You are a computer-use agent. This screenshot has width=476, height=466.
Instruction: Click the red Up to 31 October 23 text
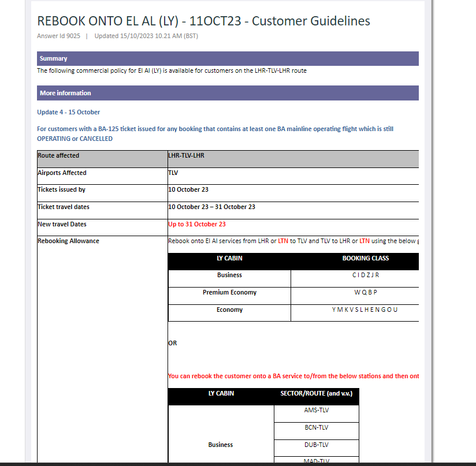click(197, 224)
